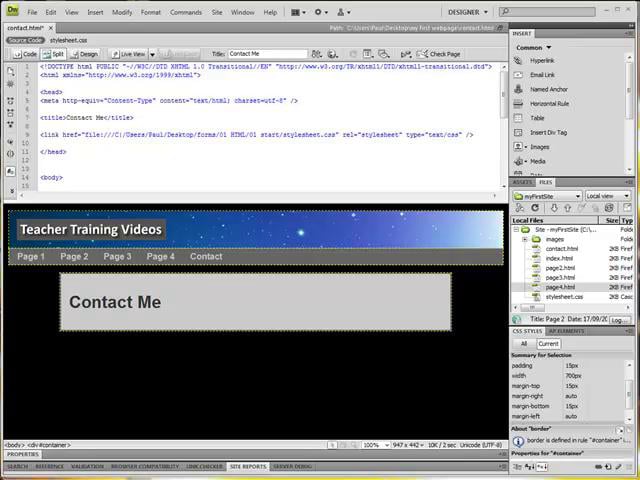Click the Title input field
Image resolution: width=640 pixels, height=480 pixels.
tap(267, 54)
